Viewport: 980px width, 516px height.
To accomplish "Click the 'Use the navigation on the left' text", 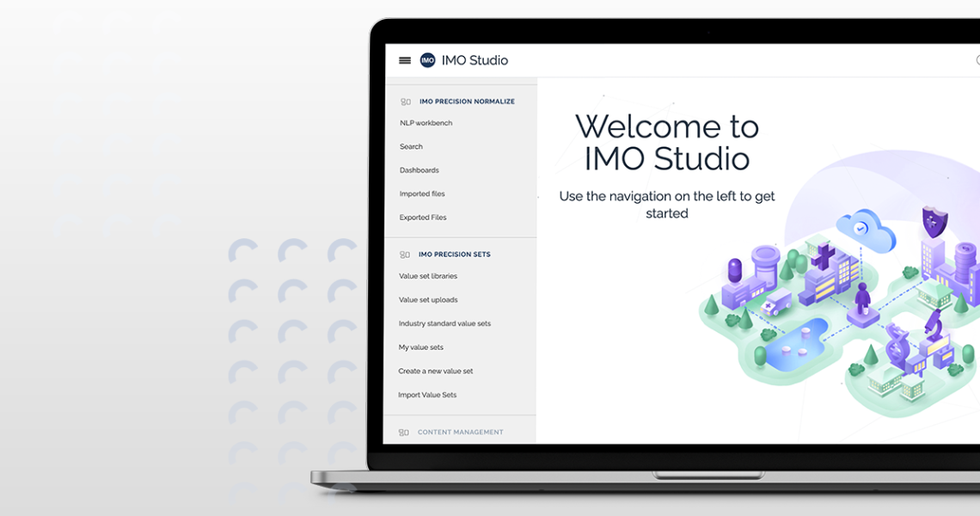I will coord(667,205).
